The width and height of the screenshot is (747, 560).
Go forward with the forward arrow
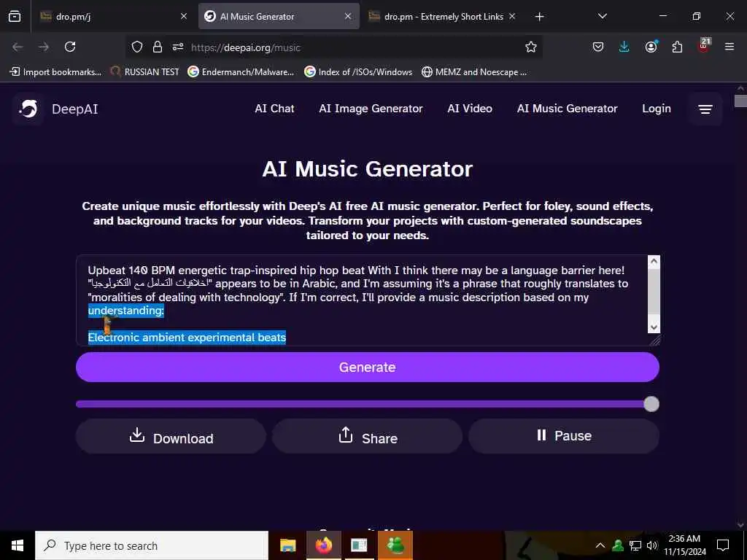click(44, 47)
